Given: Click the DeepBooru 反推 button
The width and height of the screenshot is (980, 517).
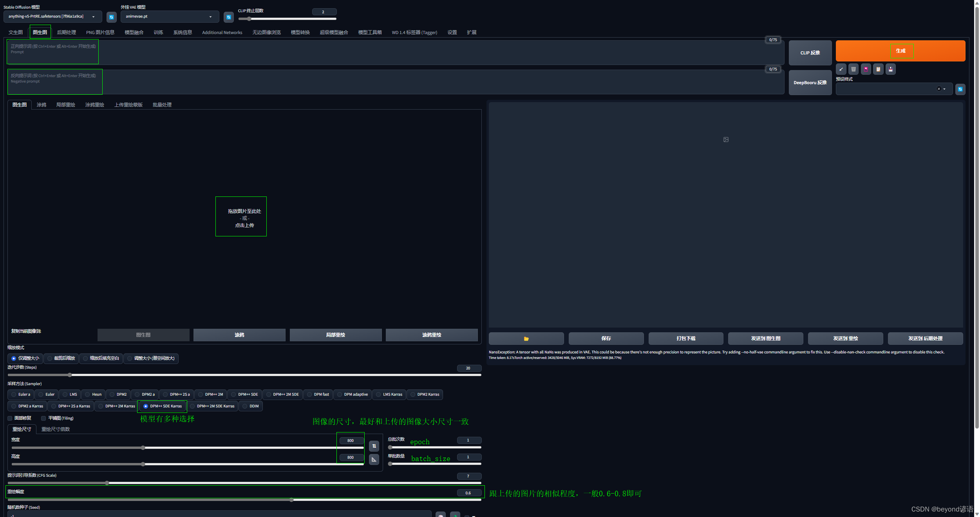Looking at the screenshot, I should tap(810, 83).
